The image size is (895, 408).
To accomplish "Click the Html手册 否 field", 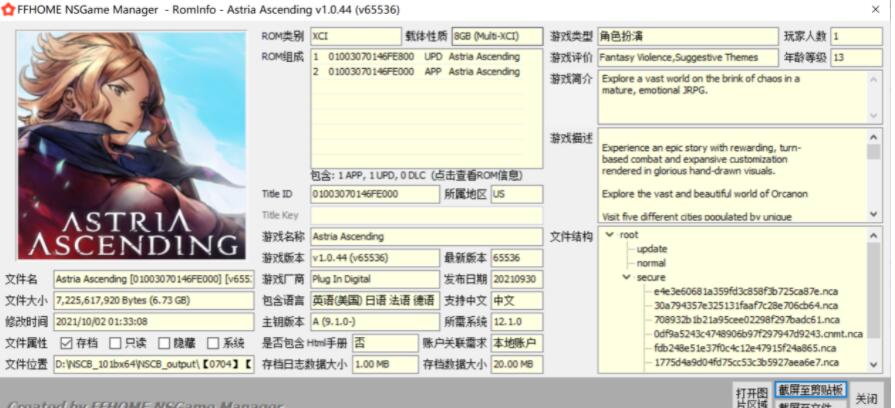I will pos(385,343).
